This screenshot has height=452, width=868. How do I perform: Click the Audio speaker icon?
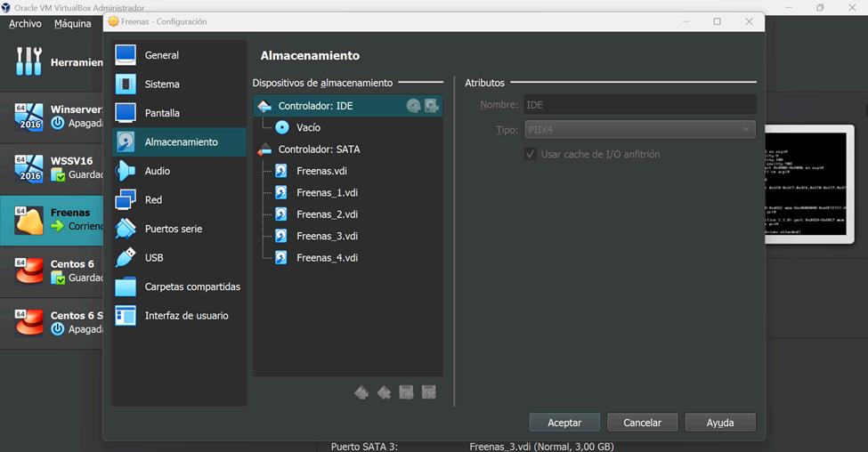click(126, 171)
